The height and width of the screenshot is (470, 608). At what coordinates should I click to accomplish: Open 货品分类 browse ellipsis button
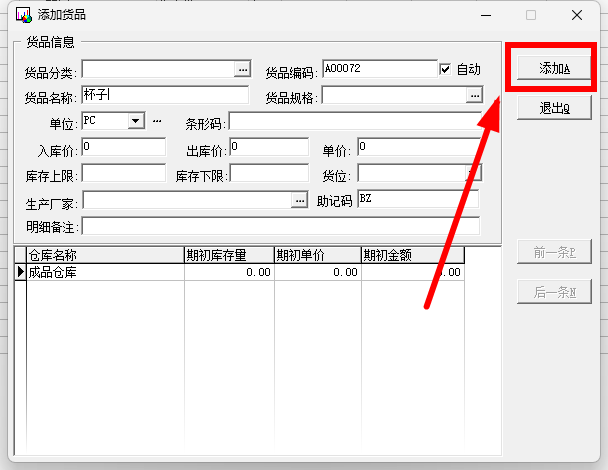[x=243, y=69]
